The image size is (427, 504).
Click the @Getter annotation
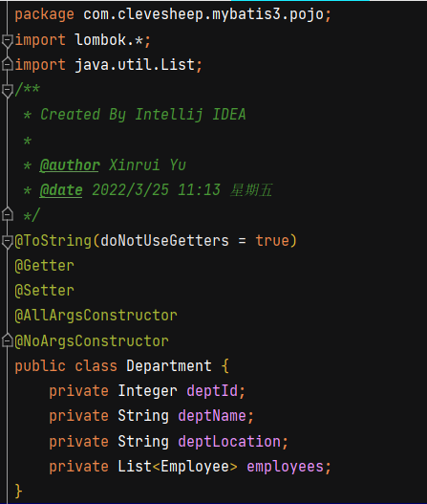44,266
